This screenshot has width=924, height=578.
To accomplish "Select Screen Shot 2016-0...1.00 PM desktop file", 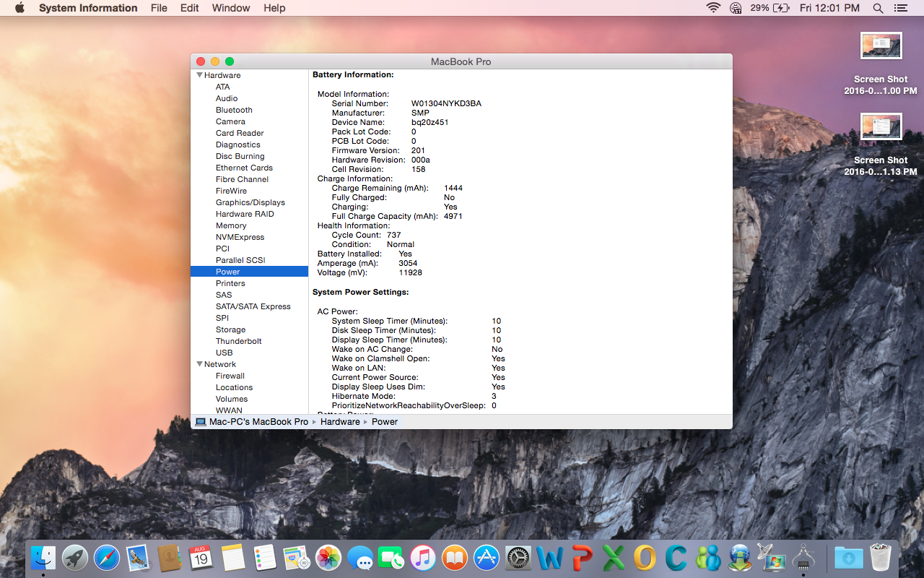I will 881,64.
